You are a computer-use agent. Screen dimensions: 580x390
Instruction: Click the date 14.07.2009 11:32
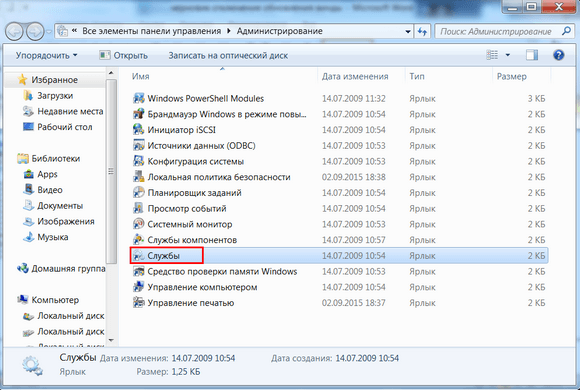[354, 98]
